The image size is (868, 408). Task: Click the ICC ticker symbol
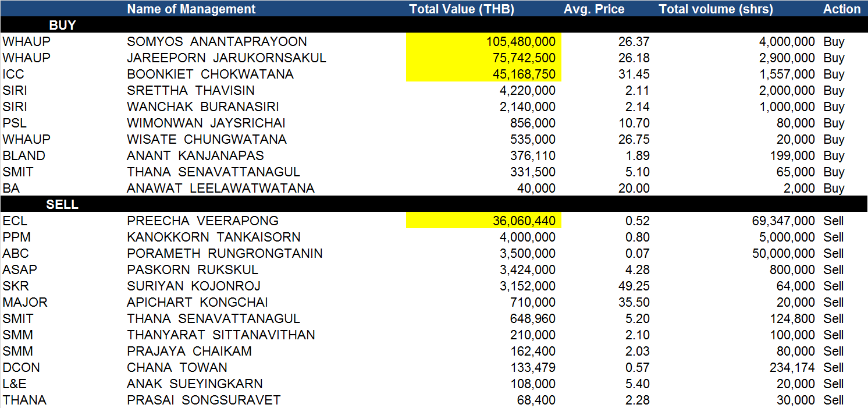coord(13,74)
